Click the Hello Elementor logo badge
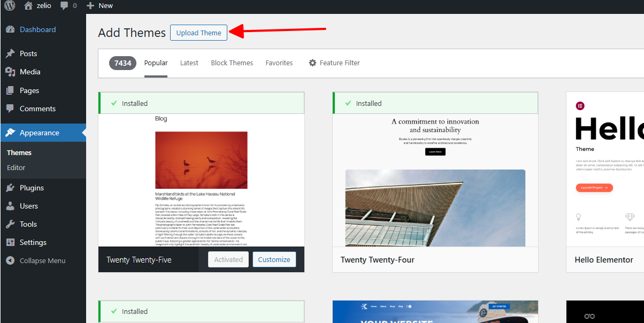 [x=580, y=106]
